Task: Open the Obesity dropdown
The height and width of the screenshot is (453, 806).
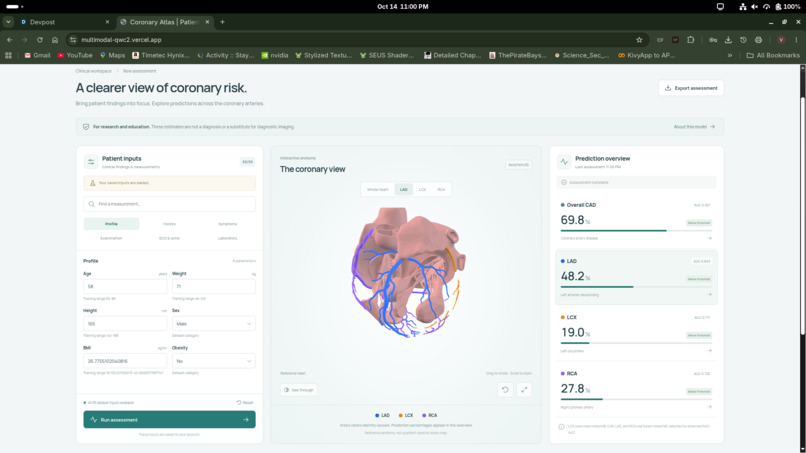Action: click(x=213, y=361)
